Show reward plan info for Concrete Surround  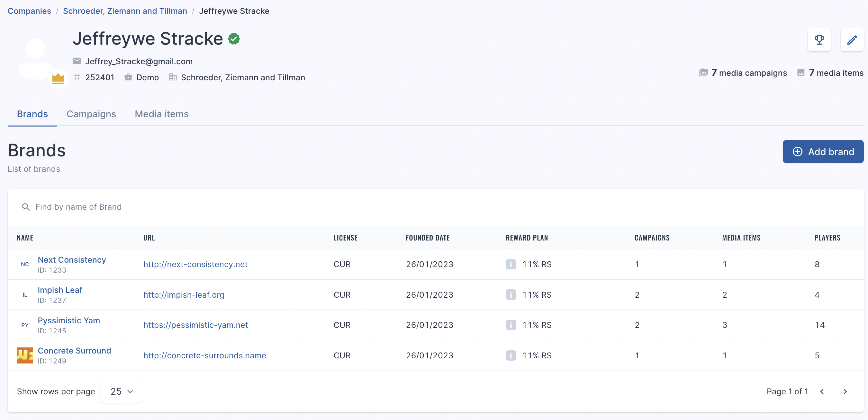(x=511, y=355)
